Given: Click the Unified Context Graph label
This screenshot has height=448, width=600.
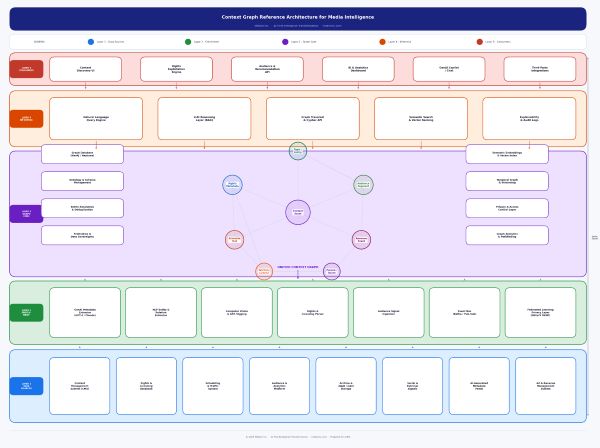Looking at the screenshot, I should click(298, 267).
